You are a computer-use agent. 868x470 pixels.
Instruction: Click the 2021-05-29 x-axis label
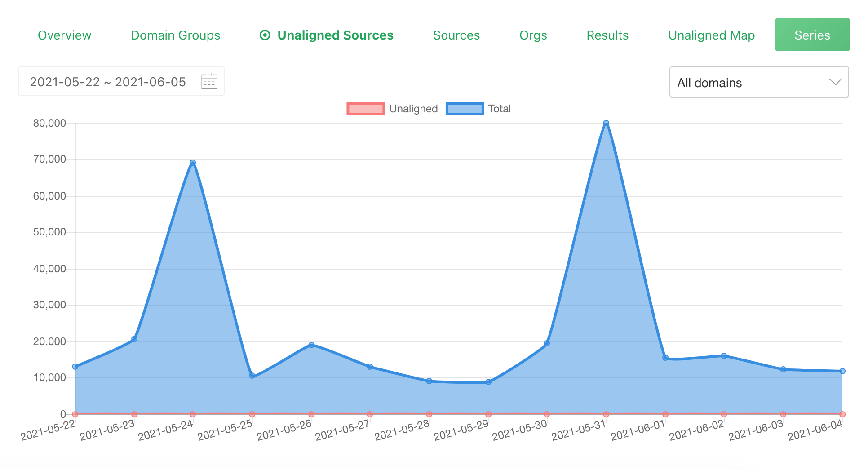[461, 430]
